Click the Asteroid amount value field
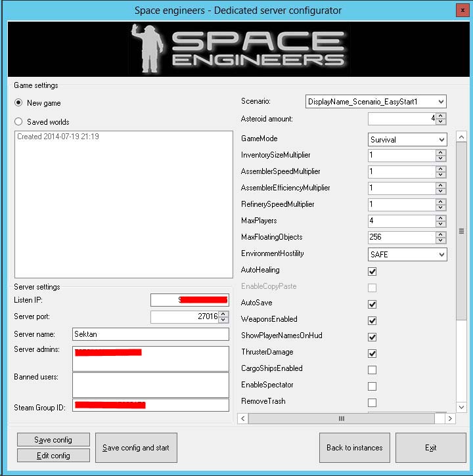Image resolution: width=473 pixels, height=476 pixels. 402,119
